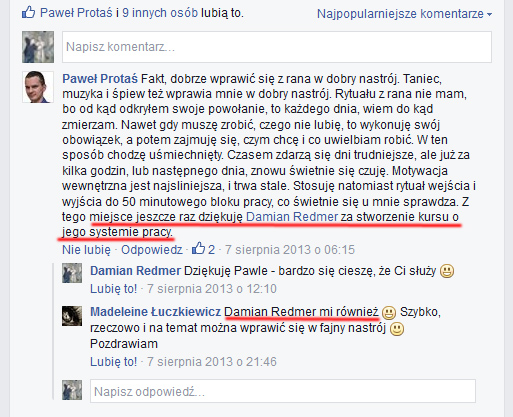The height and width of the screenshot is (417, 513).
Task: Toggle "Nie lubię" on Paweł's comment
Action: pyautogui.click(x=86, y=250)
